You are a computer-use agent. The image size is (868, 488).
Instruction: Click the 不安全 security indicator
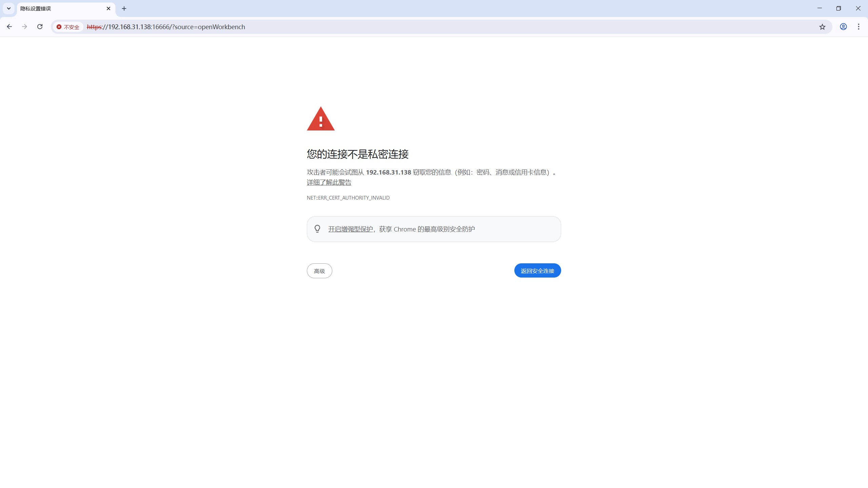(x=68, y=27)
